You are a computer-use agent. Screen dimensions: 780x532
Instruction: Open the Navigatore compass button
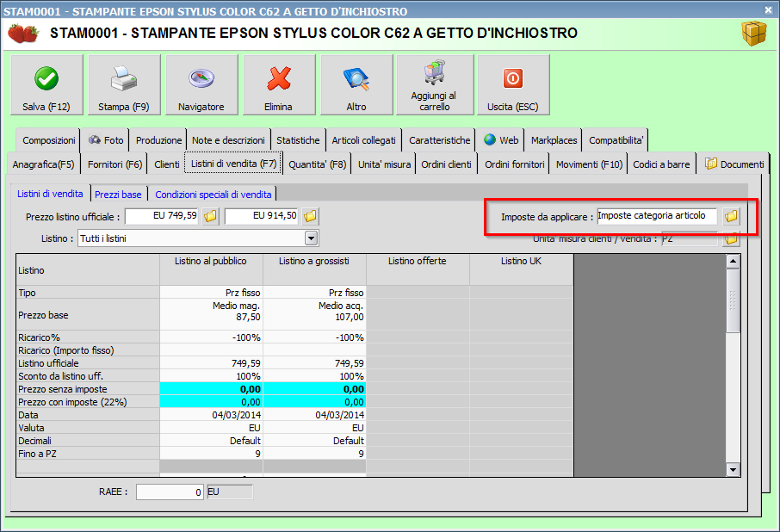click(x=201, y=85)
